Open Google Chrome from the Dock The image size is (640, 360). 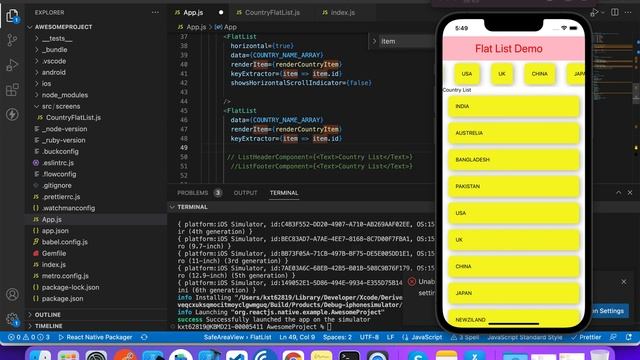[293, 356]
